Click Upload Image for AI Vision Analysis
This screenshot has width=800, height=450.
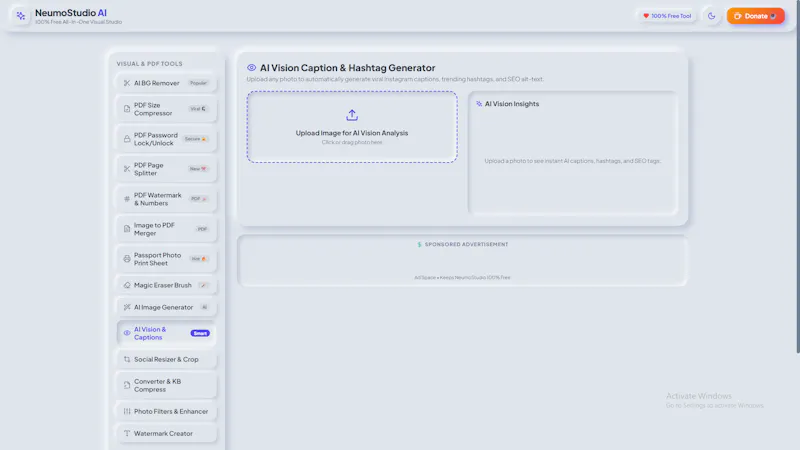[x=352, y=133]
